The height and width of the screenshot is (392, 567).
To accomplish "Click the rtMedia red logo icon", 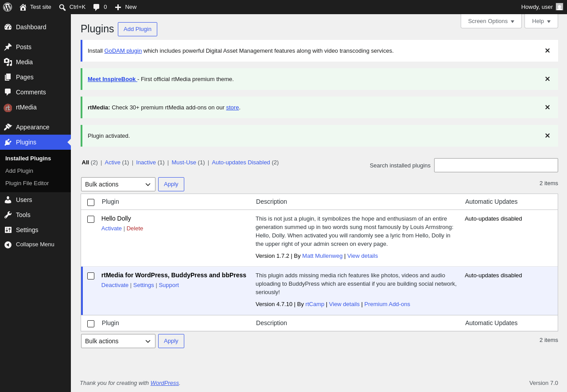I will (8, 108).
